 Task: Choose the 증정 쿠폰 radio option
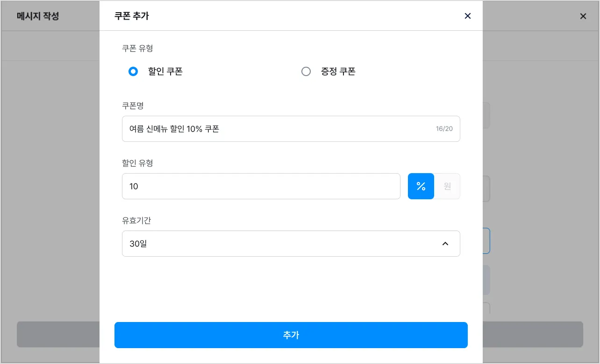click(x=306, y=71)
